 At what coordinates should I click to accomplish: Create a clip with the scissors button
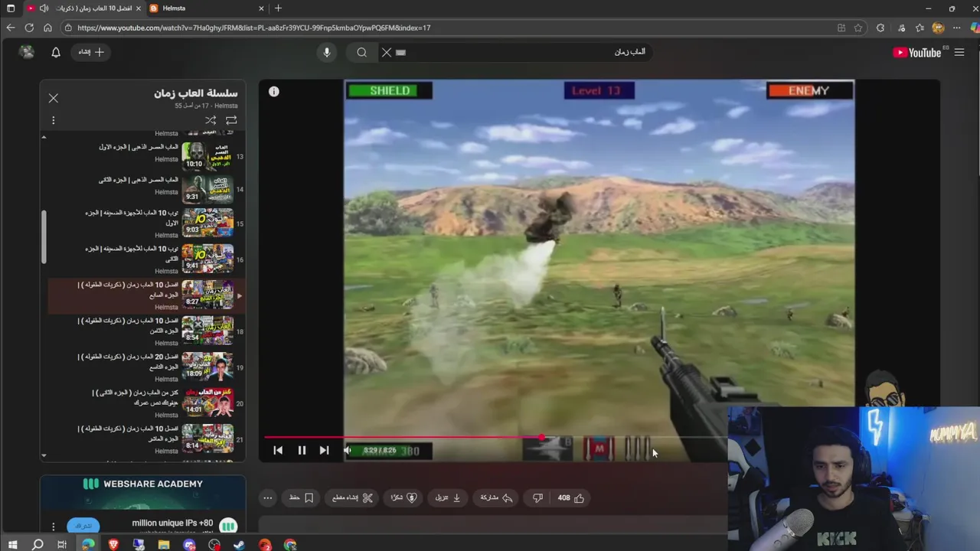point(353,497)
